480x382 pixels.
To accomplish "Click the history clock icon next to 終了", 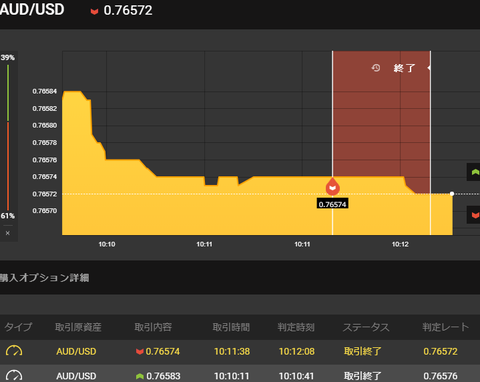I will 376,68.
